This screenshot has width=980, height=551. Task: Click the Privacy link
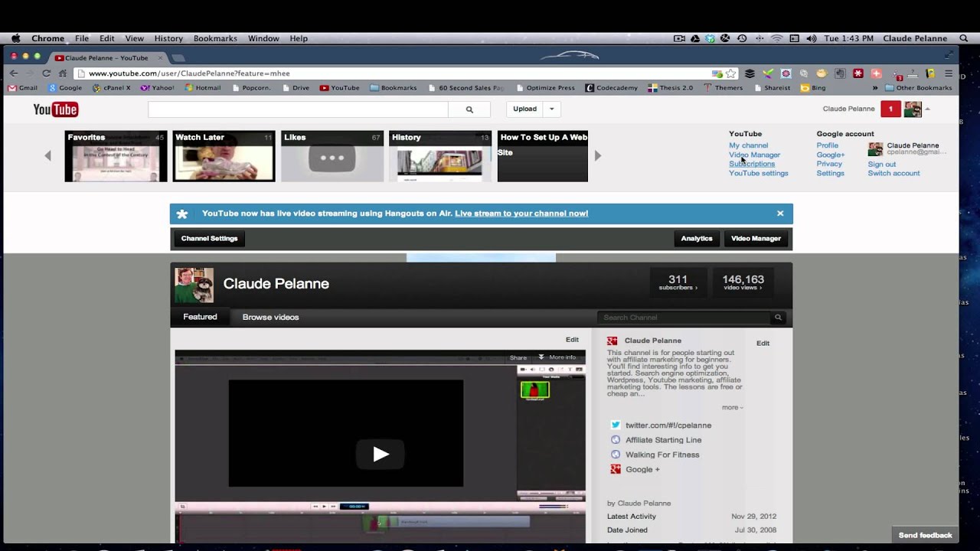click(x=828, y=164)
